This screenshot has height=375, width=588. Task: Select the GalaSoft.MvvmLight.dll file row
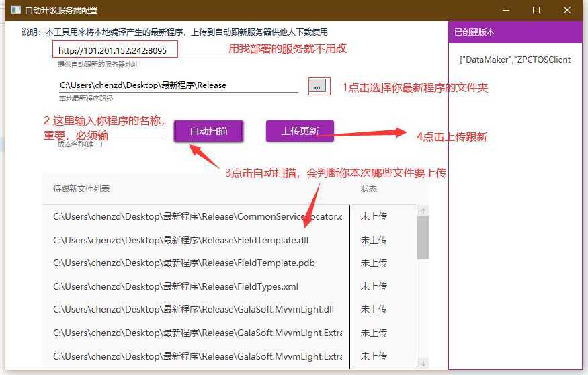pos(230,310)
